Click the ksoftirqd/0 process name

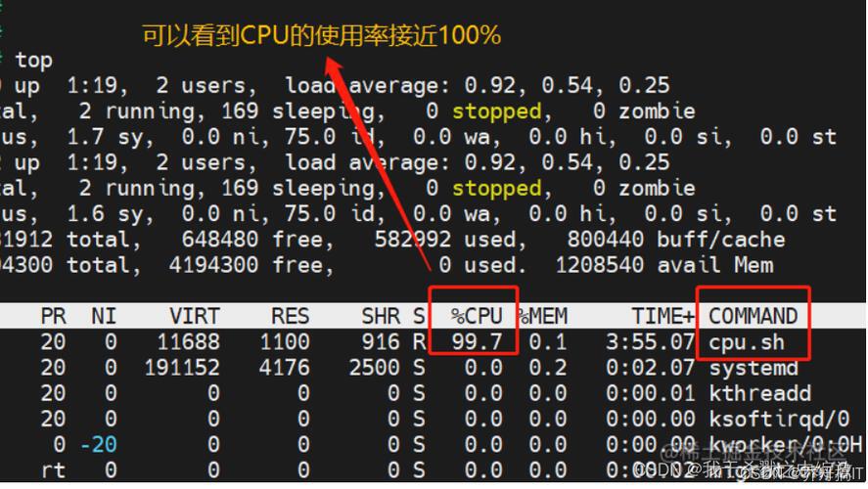point(779,420)
